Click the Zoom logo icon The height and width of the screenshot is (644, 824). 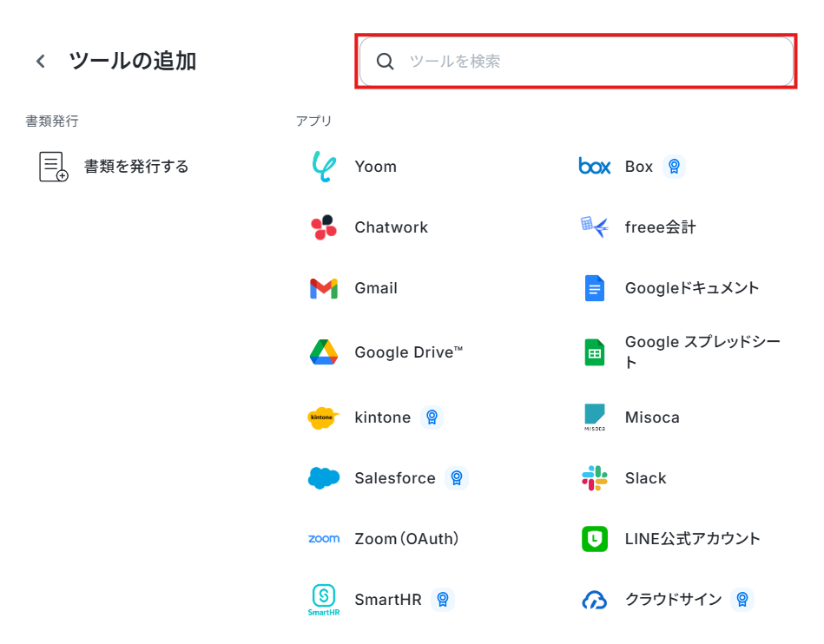(x=324, y=539)
